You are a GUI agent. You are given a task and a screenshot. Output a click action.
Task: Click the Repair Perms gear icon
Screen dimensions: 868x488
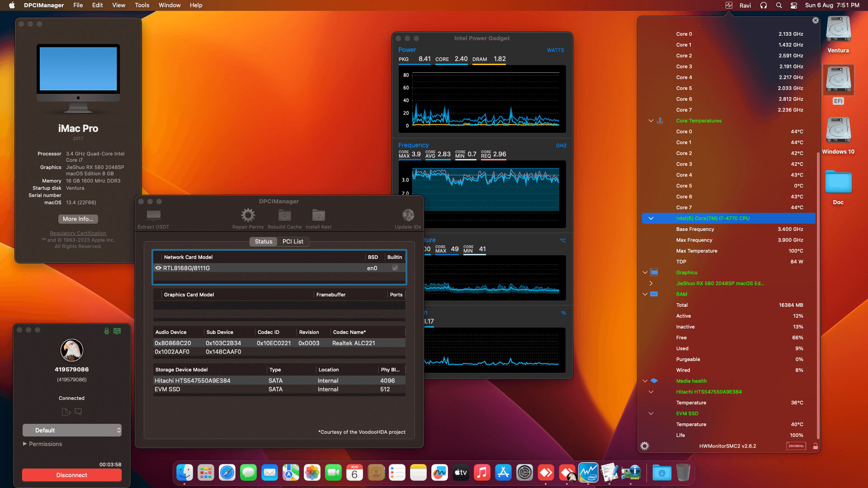pos(248,215)
